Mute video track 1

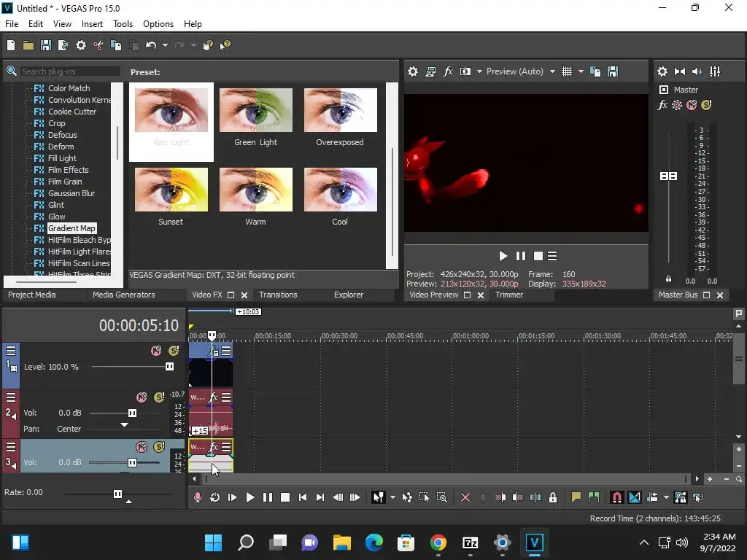156,351
